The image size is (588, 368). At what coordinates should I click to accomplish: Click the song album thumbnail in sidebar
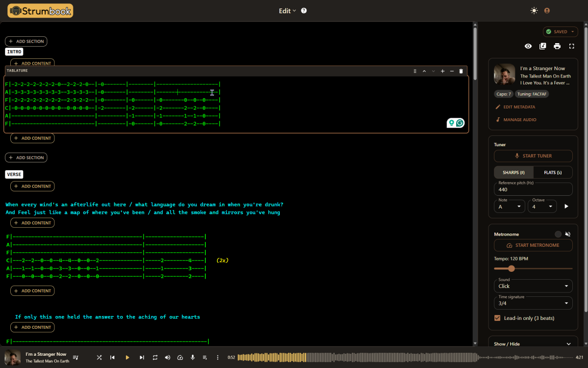(x=505, y=75)
